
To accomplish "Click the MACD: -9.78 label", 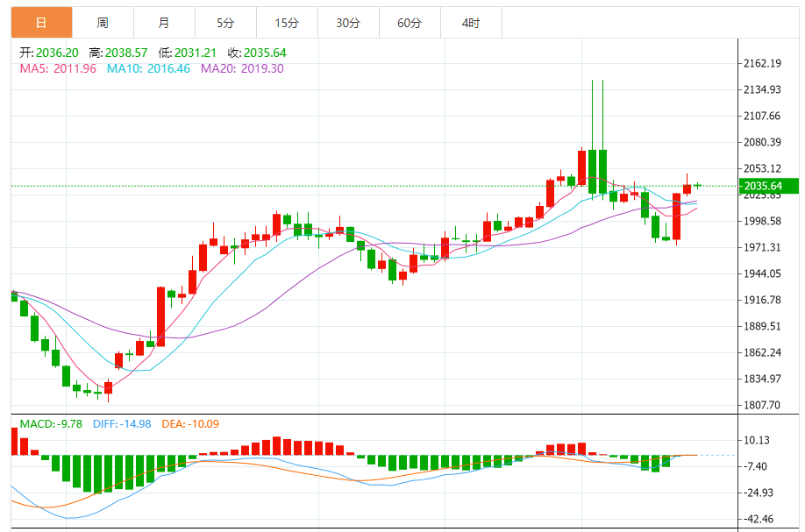I will point(51,424).
